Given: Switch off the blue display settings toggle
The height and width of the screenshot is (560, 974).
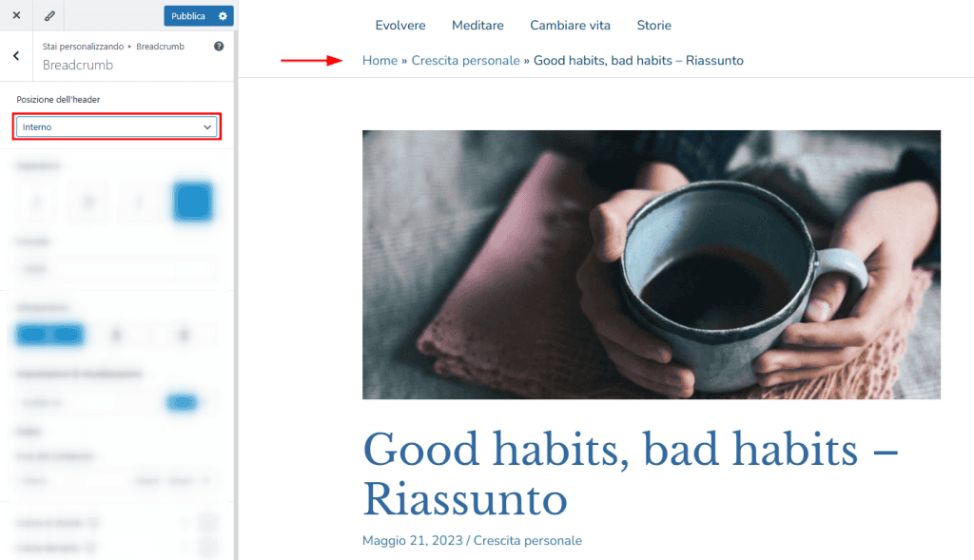Looking at the screenshot, I should point(183,402).
